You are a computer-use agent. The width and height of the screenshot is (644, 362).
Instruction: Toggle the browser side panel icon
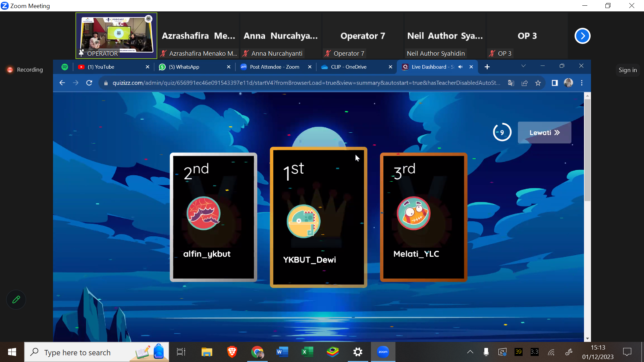click(x=554, y=83)
